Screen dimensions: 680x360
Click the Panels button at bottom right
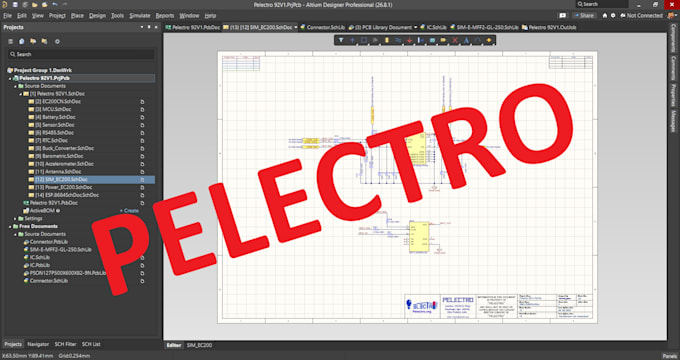pos(670,356)
